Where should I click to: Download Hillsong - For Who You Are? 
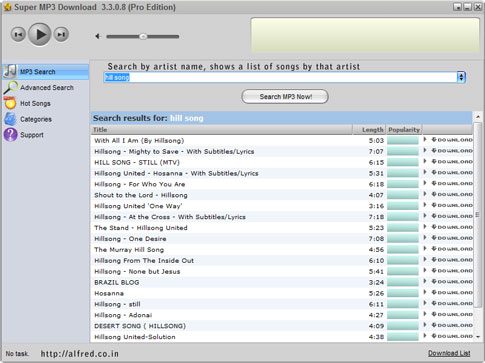click(x=452, y=184)
